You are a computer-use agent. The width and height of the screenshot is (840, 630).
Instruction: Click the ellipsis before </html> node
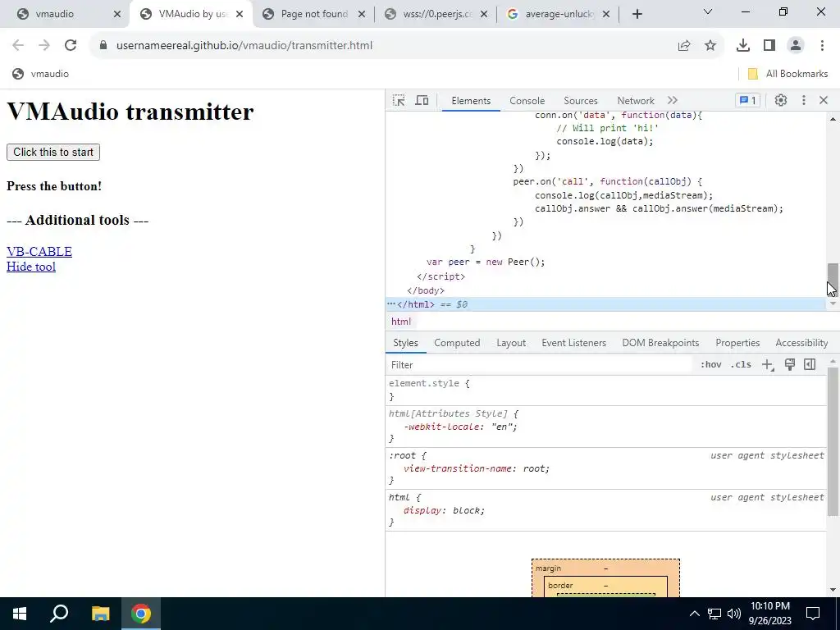tap(391, 304)
